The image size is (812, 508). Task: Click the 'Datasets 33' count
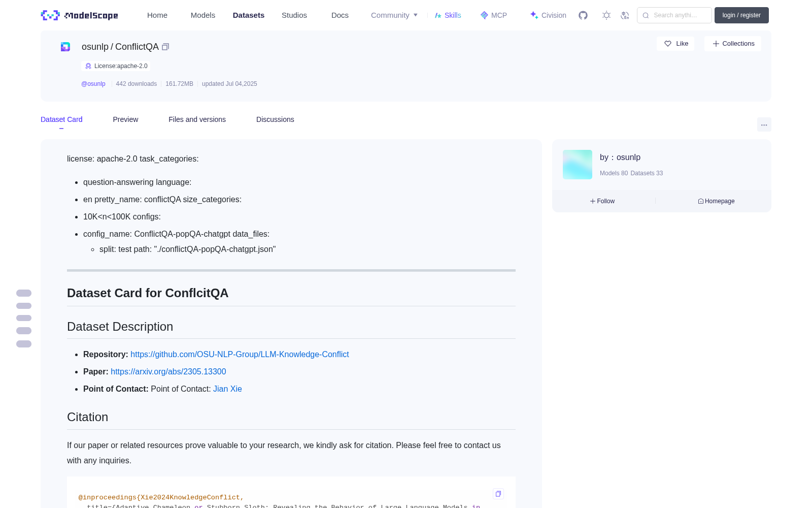[x=647, y=173]
